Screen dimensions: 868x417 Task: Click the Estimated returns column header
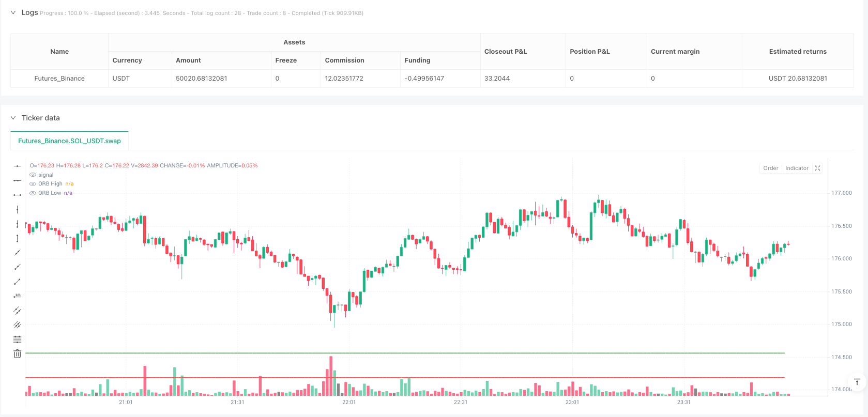click(x=798, y=52)
